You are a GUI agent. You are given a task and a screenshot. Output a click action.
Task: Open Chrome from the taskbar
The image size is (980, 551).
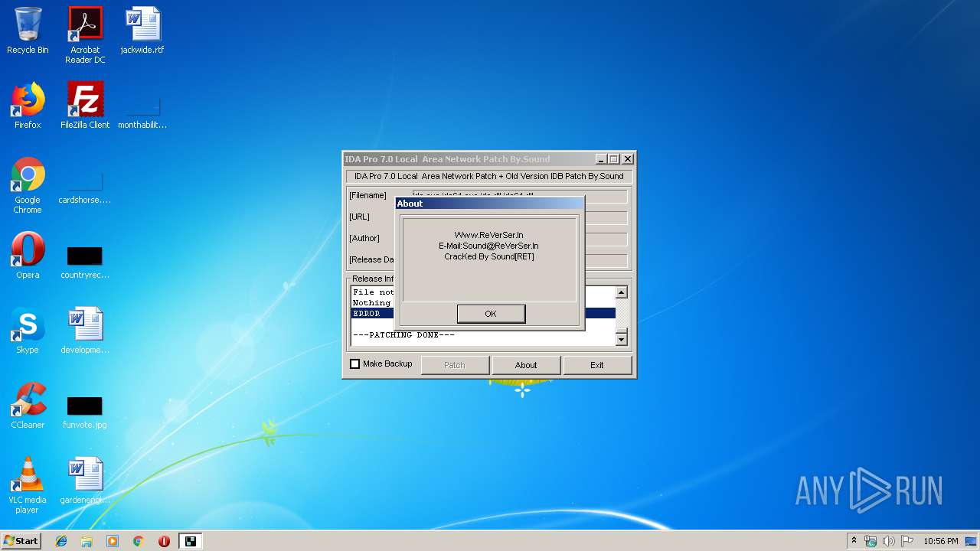pos(138,541)
